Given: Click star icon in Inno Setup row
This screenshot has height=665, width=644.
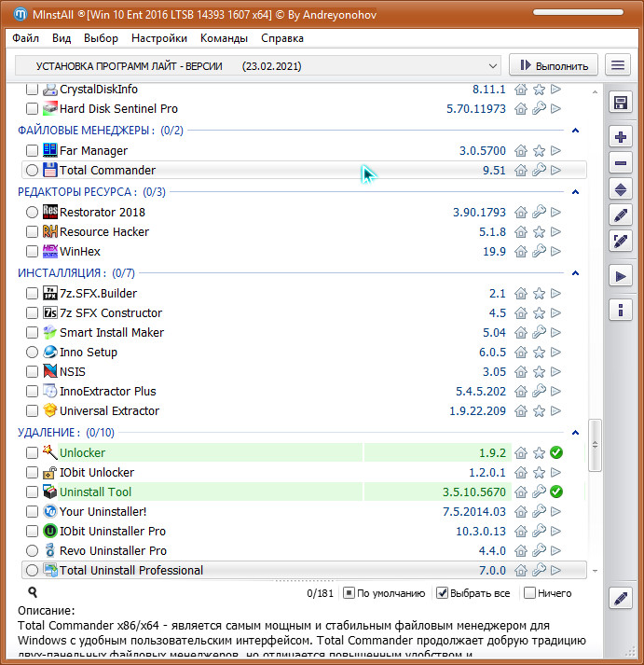Looking at the screenshot, I should [539, 352].
